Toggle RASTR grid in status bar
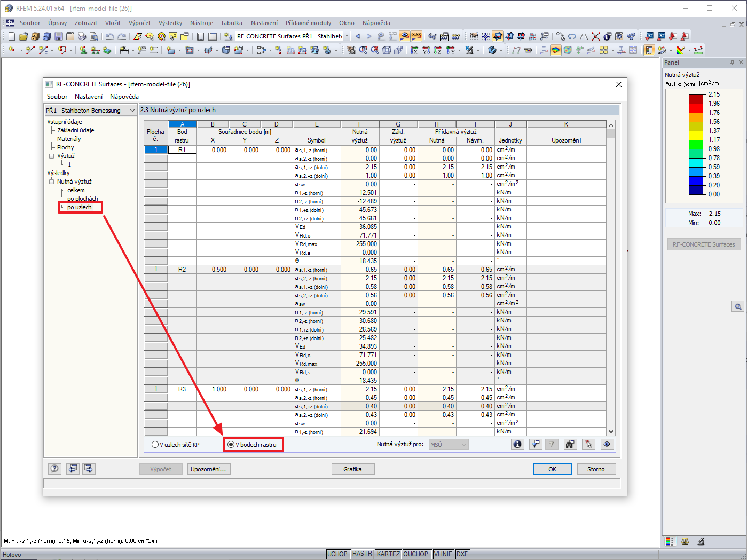The image size is (747, 560). (362, 554)
